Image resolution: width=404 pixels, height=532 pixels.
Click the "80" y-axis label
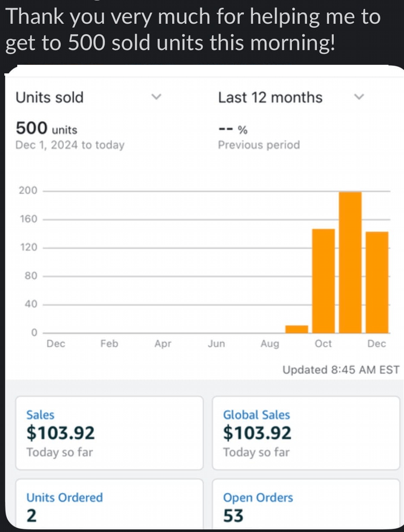tap(31, 276)
